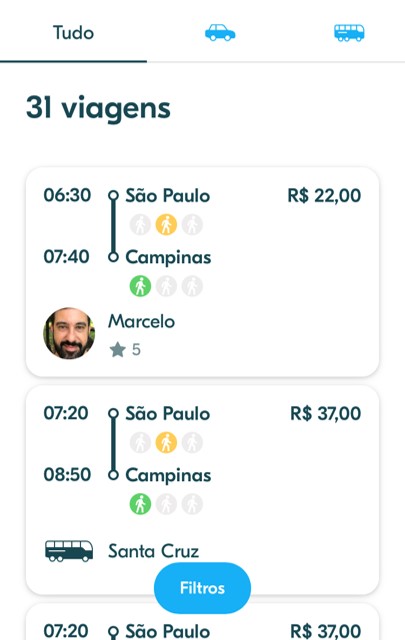Tap the orange walker icon in 07:20 trip
Screen dimensions: 405x640
pos(166,442)
